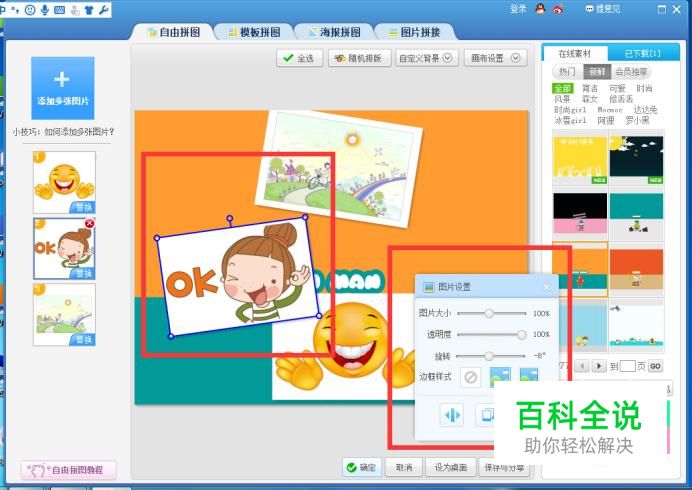Choose the black and pink background thumbnail
Image resolution: width=692 pixels, height=490 pixels.
click(580, 214)
